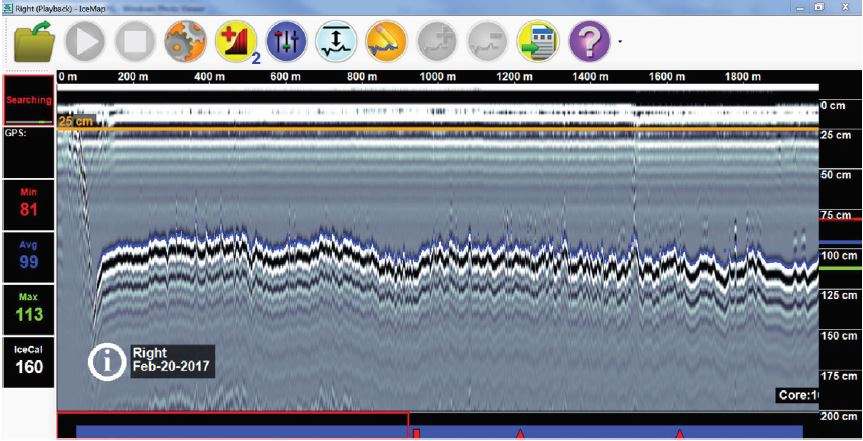Click the first red triangle overview marker
The width and height of the screenshot is (863, 441).
(520, 433)
